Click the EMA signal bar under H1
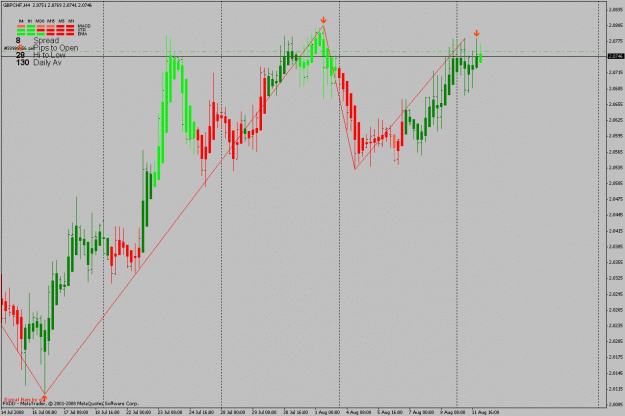Image resolution: width=625 pixels, height=416 pixels. 31,34
